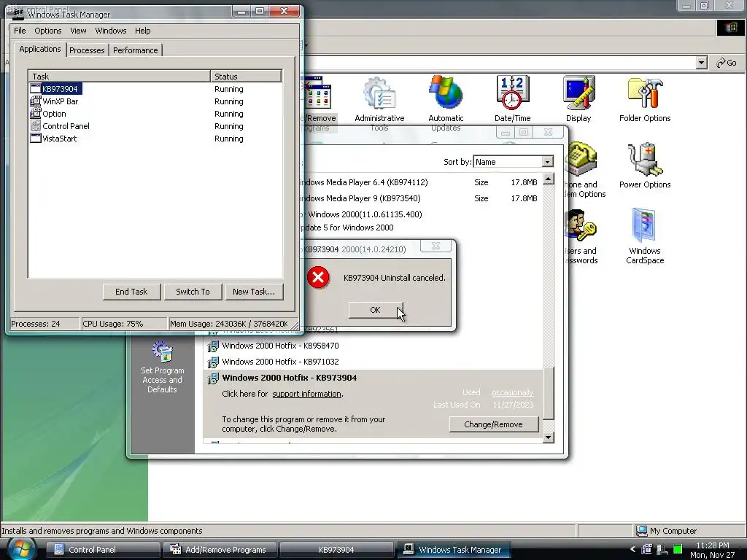747x560 pixels.
Task: Open File menu in Task Manager
Action: [x=20, y=31]
